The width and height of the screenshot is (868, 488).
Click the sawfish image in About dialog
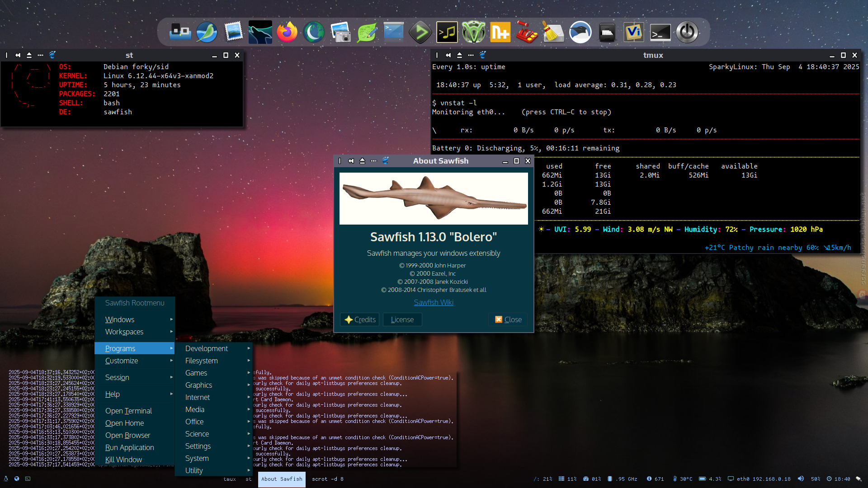434,198
